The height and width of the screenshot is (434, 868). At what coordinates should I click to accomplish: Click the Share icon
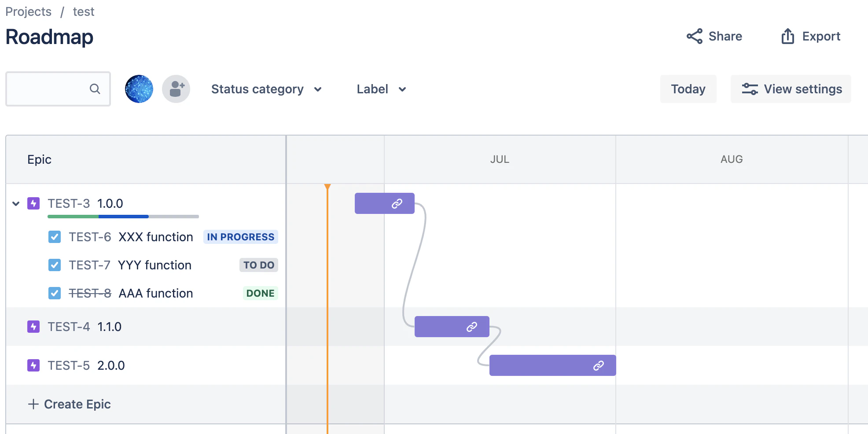695,36
